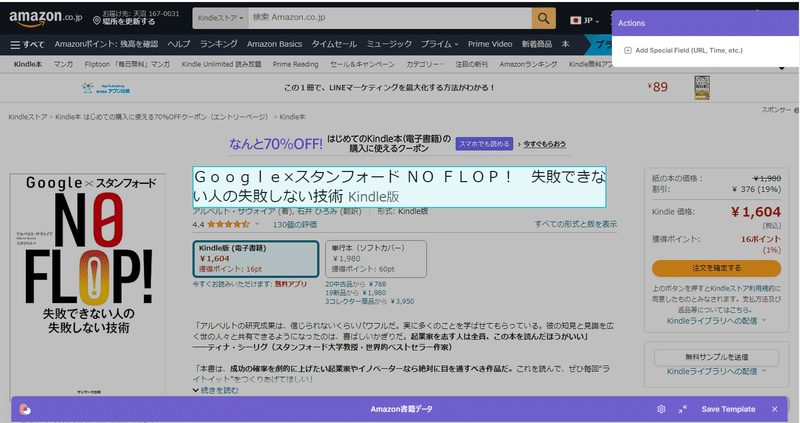
Task: Open セール&キャンペーン tab
Action: [x=362, y=64]
